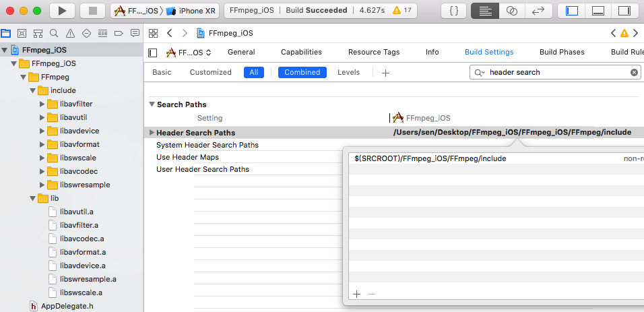Viewport: 644px width, 312px height.
Task: Select libavutil.a in the lib folder
Action: [77, 212]
